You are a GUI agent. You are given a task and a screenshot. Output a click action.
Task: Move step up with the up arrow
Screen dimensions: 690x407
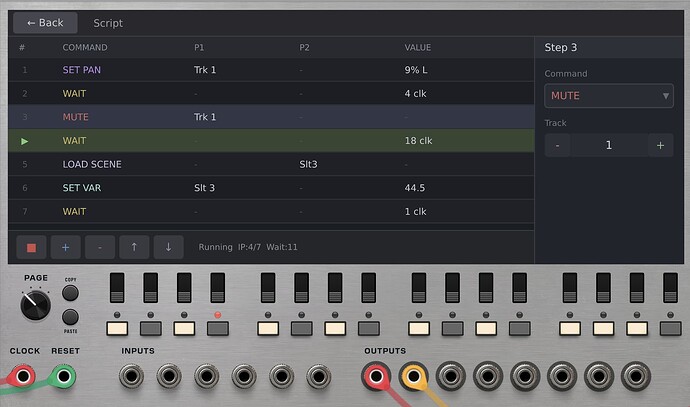point(134,247)
